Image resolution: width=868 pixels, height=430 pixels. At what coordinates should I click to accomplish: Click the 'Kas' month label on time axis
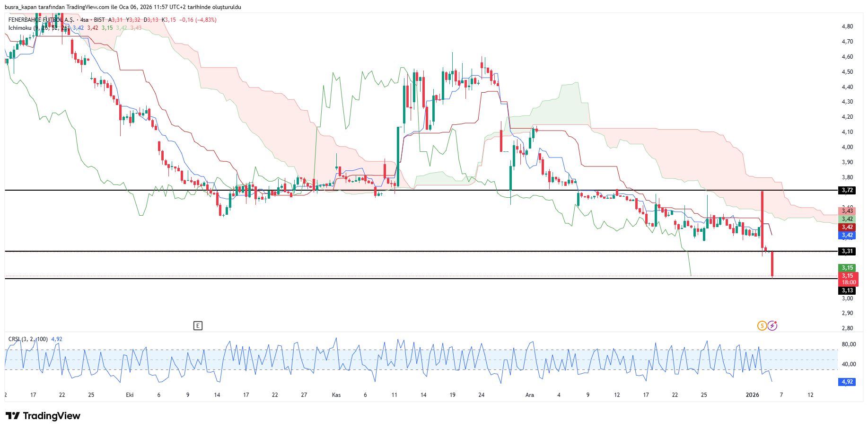click(x=336, y=395)
